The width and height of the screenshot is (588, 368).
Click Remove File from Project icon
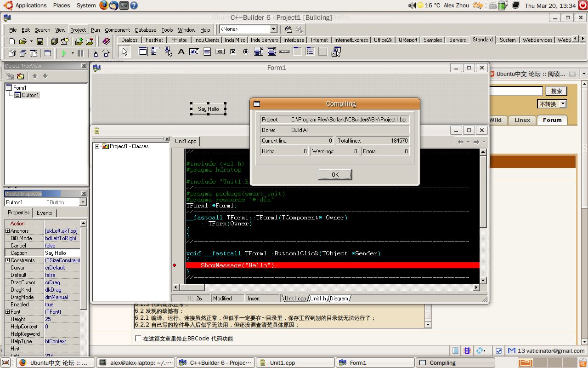[x=90, y=41]
